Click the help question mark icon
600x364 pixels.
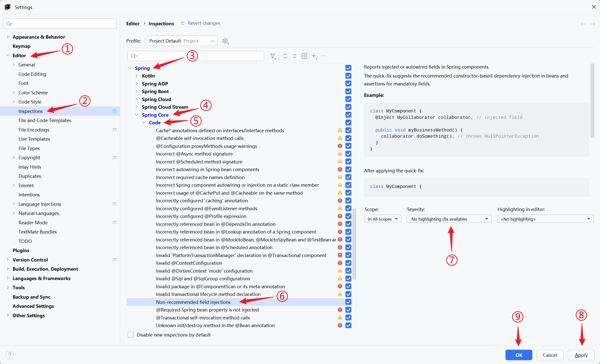pos(10,355)
